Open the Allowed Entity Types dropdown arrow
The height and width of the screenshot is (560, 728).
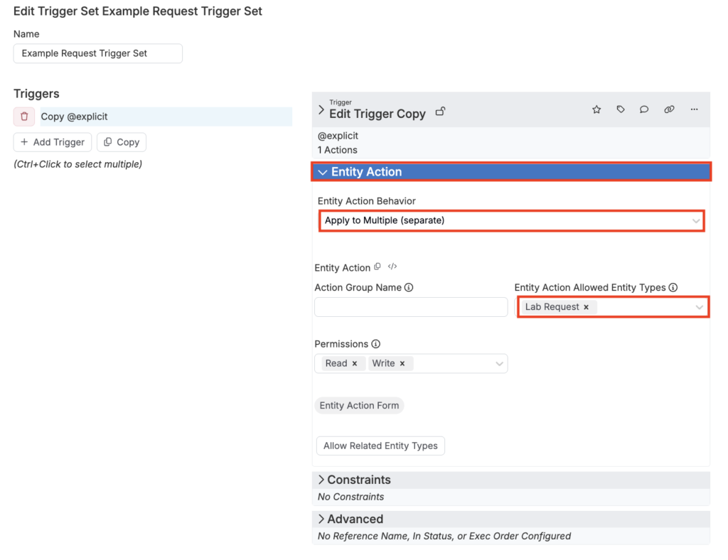[x=700, y=307]
